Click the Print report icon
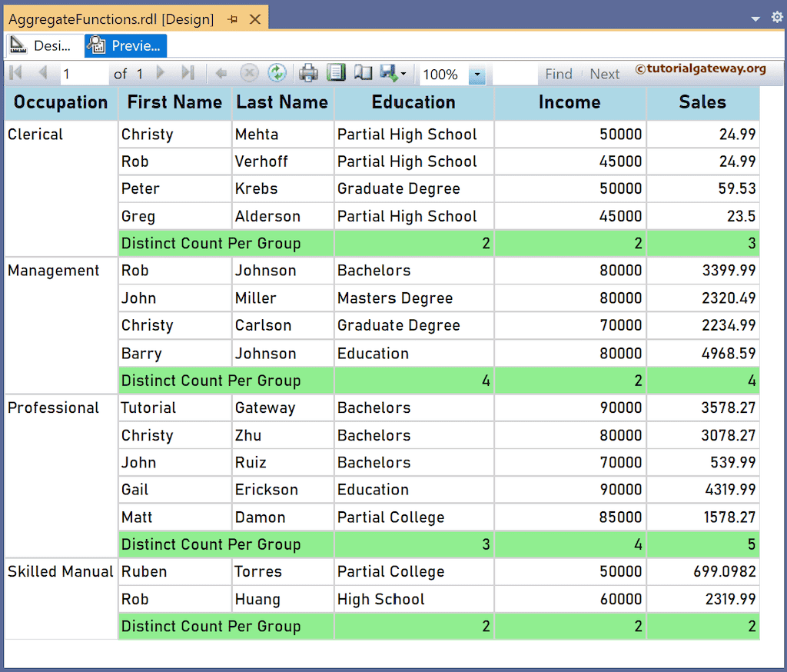The width and height of the screenshot is (787, 672). [310, 75]
